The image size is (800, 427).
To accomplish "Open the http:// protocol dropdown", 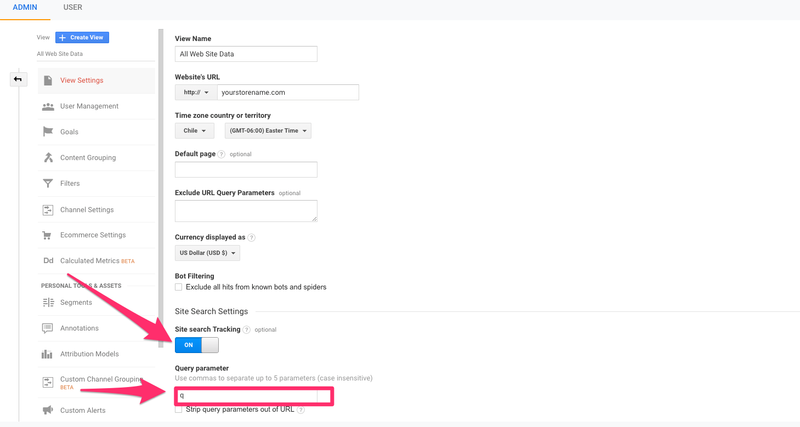I will (x=196, y=92).
